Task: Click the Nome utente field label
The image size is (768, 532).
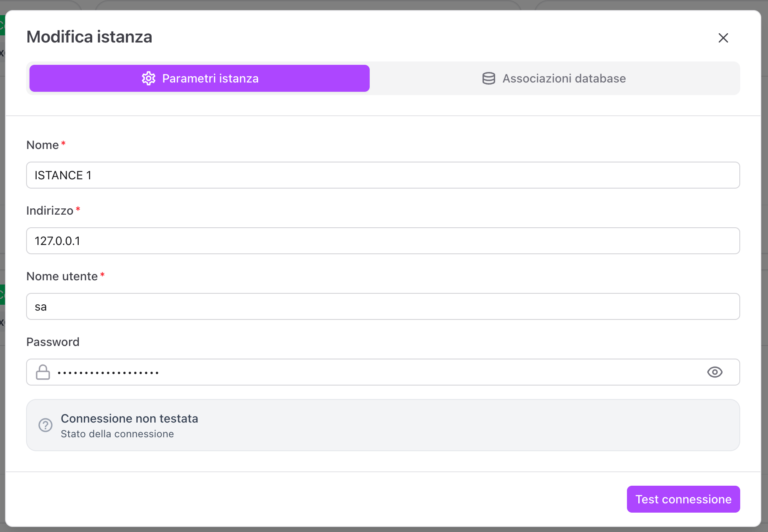Action: pyautogui.click(x=62, y=276)
